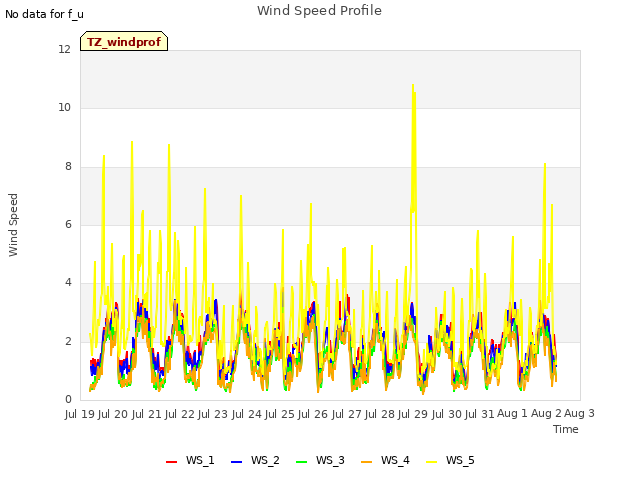This screenshot has width=640, height=480.
Task: Click the Jul 22 x-axis tick label
Action: (x=180, y=414)
